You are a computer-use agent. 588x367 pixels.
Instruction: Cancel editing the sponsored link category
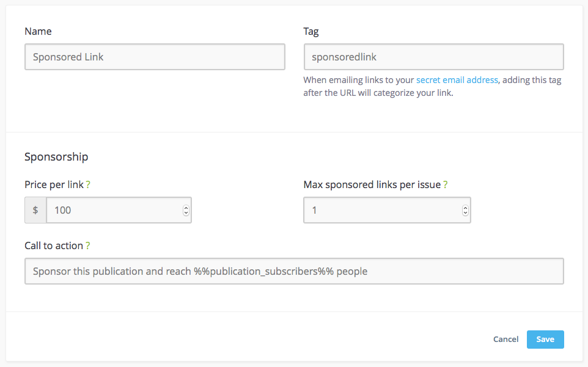point(505,340)
